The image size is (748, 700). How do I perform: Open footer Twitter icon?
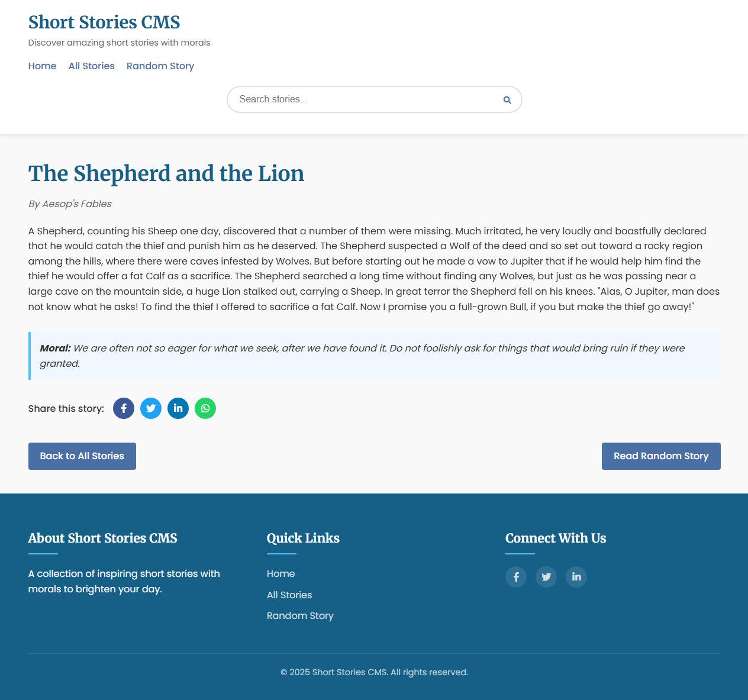[x=546, y=577]
